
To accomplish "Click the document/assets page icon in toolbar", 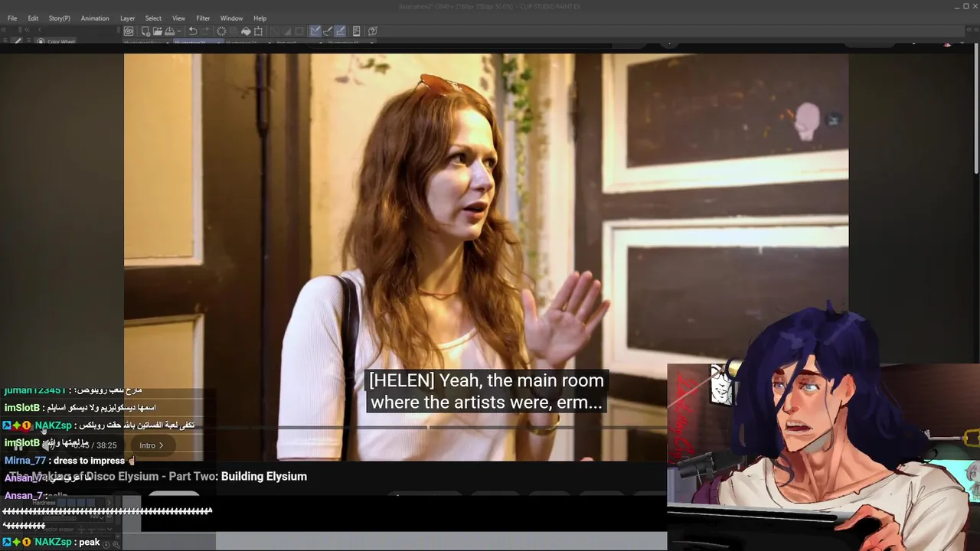I will click(357, 31).
